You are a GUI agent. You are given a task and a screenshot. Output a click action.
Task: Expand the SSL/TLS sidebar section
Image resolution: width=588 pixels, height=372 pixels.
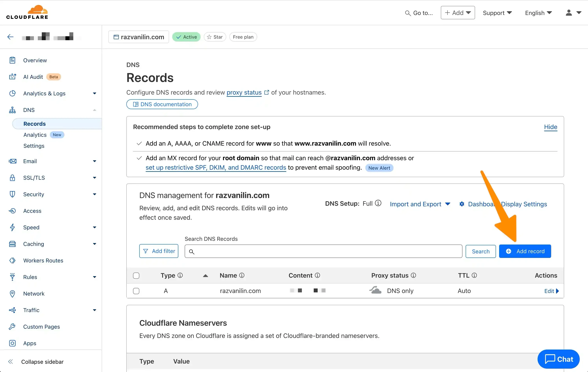[x=95, y=178]
